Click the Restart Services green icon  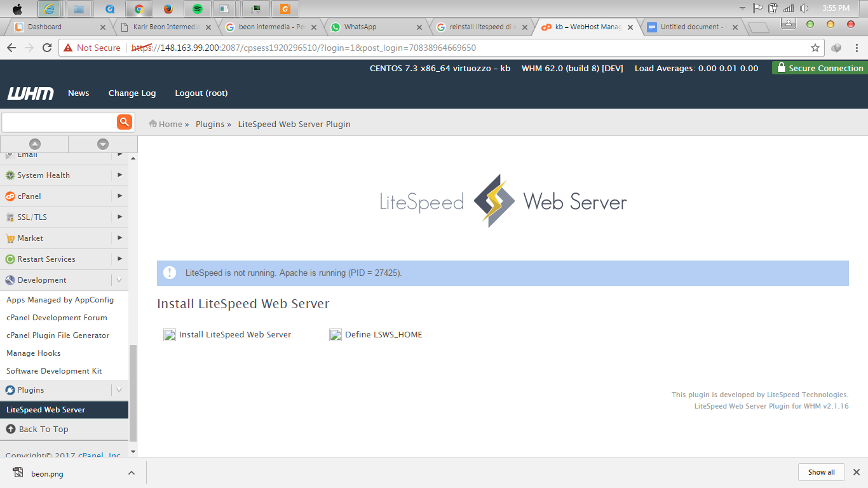(x=10, y=259)
